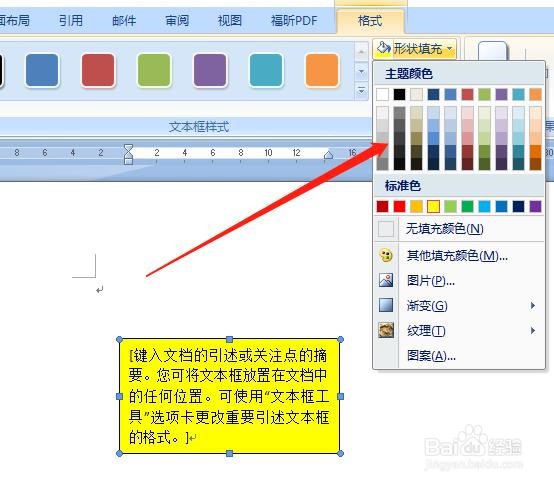The image size is (554, 484).
Task: Open the 福昕PDF ribbon tab
Action: [x=294, y=20]
